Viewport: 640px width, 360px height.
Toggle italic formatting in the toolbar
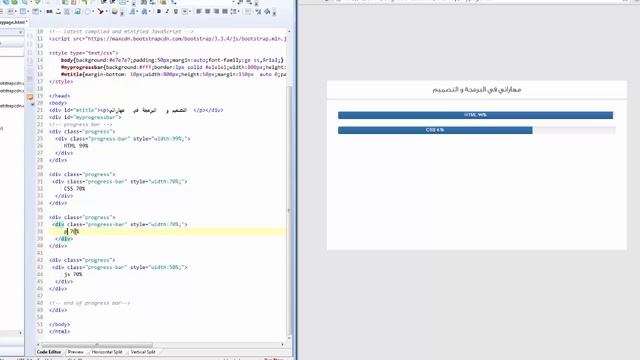[x=167, y=11]
